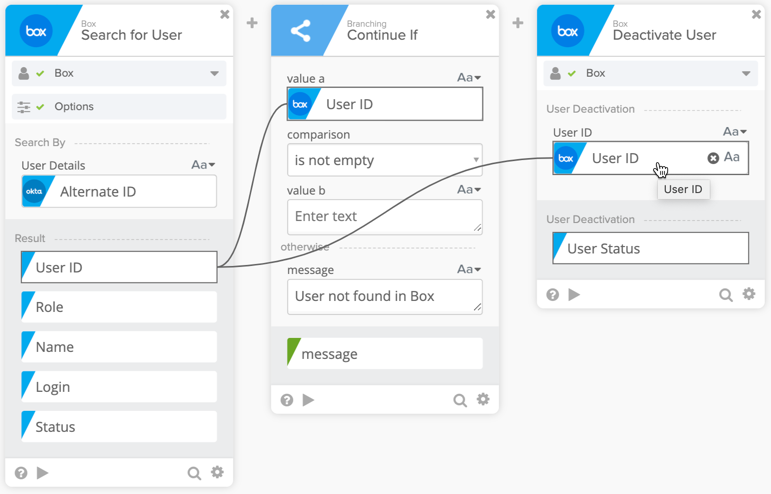Expand the Box connection dropdown on Deactivate User

point(746,73)
